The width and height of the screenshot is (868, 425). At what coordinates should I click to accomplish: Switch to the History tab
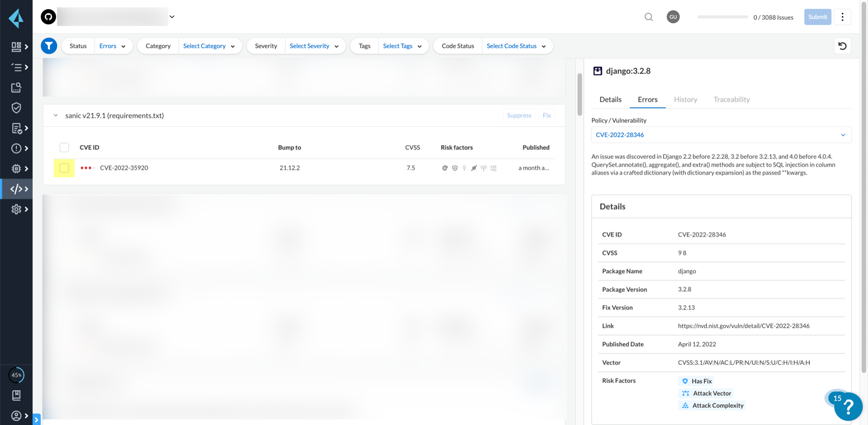pyautogui.click(x=686, y=100)
